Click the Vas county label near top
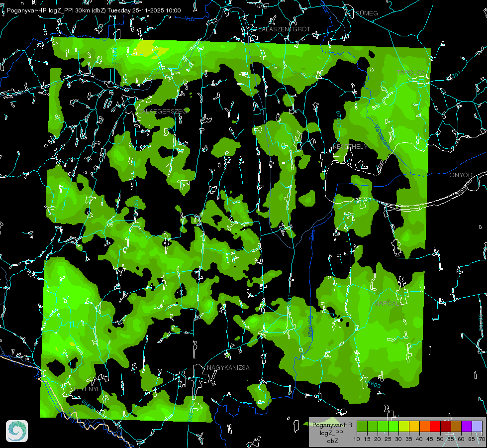The image size is (487, 448). click(x=190, y=19)
